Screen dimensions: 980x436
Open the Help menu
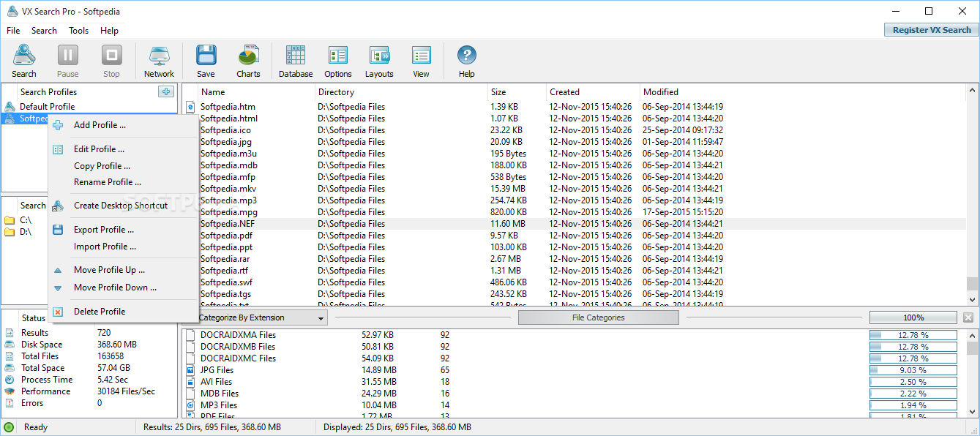click(x=109, y=31)
